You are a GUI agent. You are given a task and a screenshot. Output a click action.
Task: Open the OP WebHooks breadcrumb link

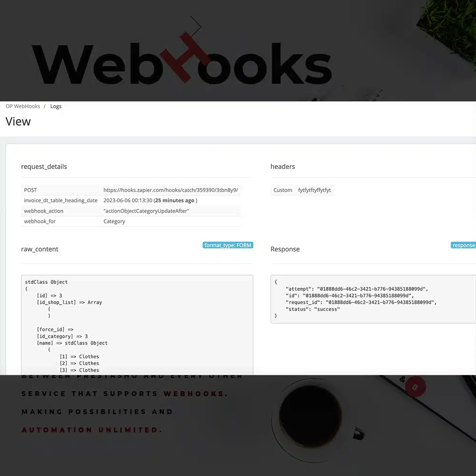tap(23, 106)
